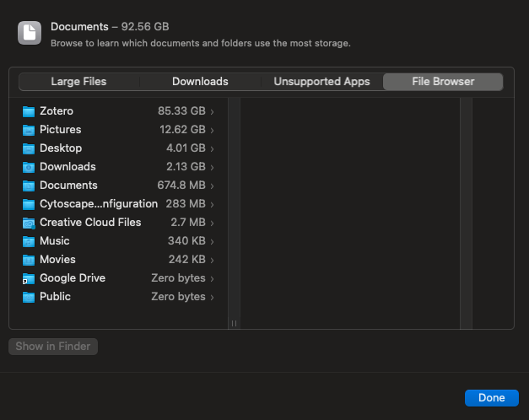Expand the Movies folder chevron

[213, 260]
